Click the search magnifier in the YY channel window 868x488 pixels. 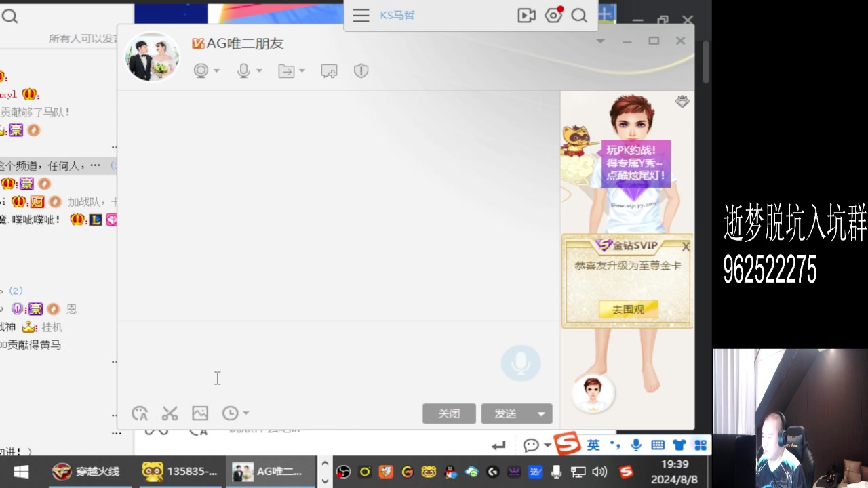[x=9, y=16]
